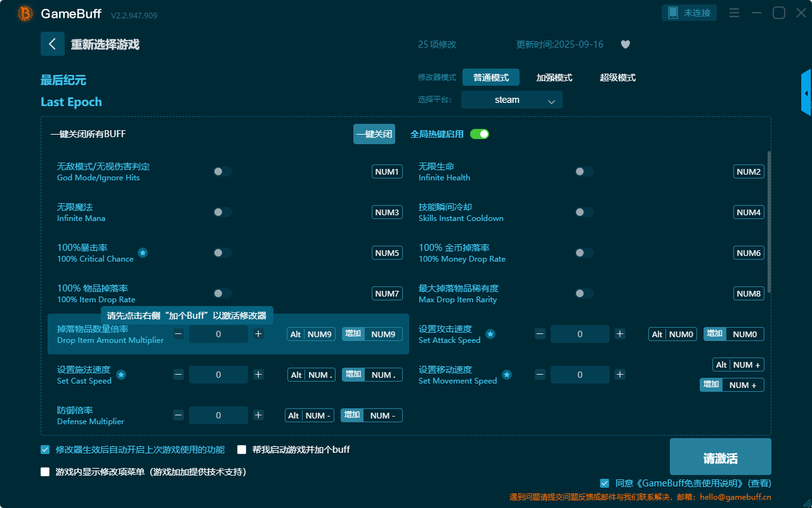
Task: Click NUM7 hotkey for Item Drop Rate
Action: point(387,293)
